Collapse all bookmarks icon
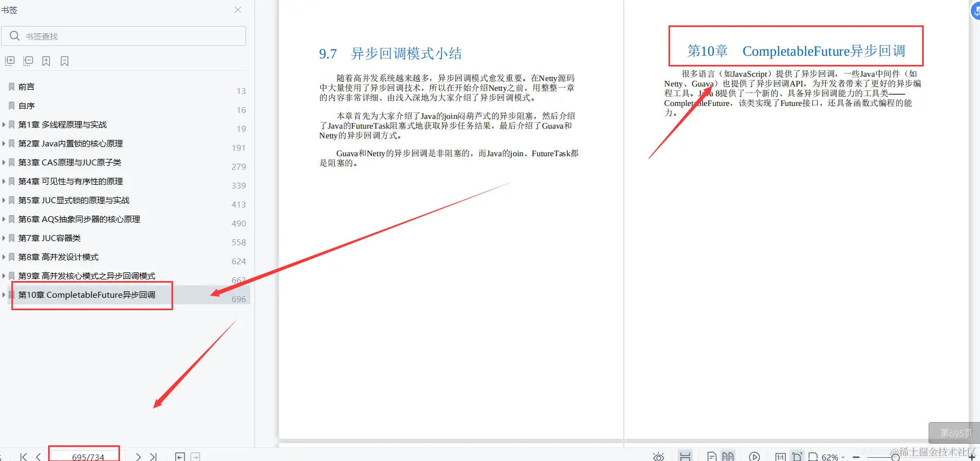980x461 pixels. pos(28,61)
